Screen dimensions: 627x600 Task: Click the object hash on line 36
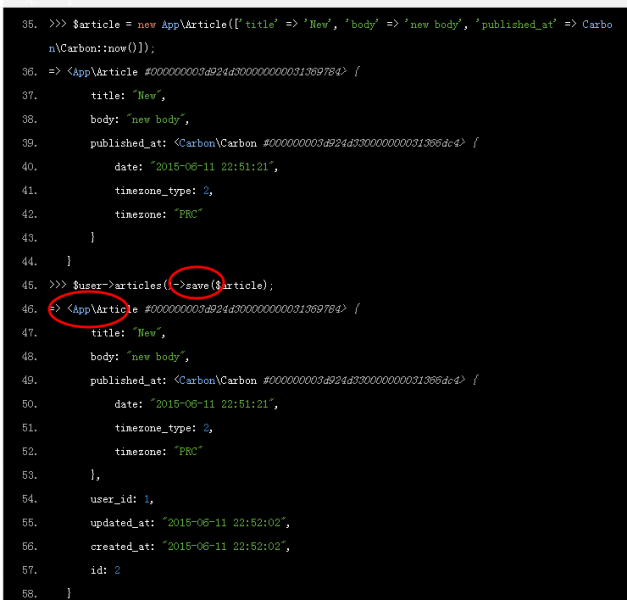click(x=245, y=72)
